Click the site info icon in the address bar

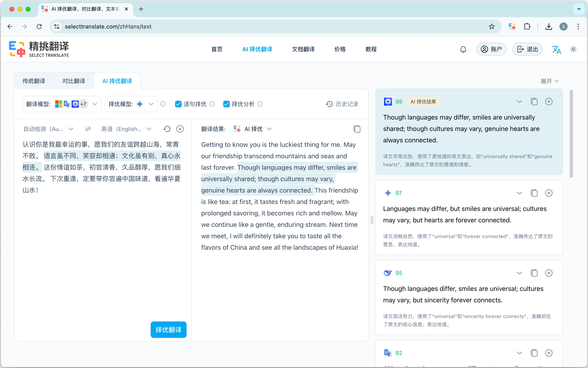(x=57, y=27)
